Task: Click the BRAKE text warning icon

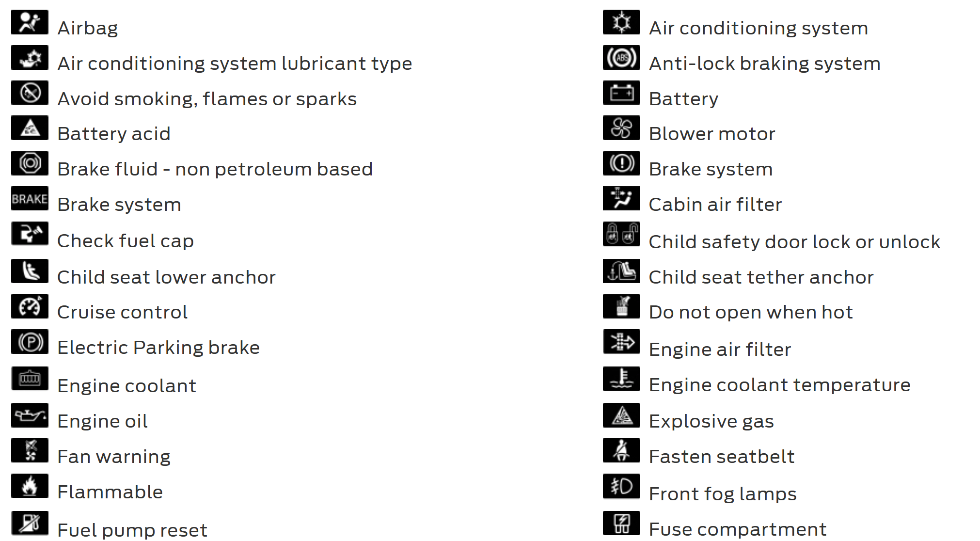Action: [x=30, y=199]
